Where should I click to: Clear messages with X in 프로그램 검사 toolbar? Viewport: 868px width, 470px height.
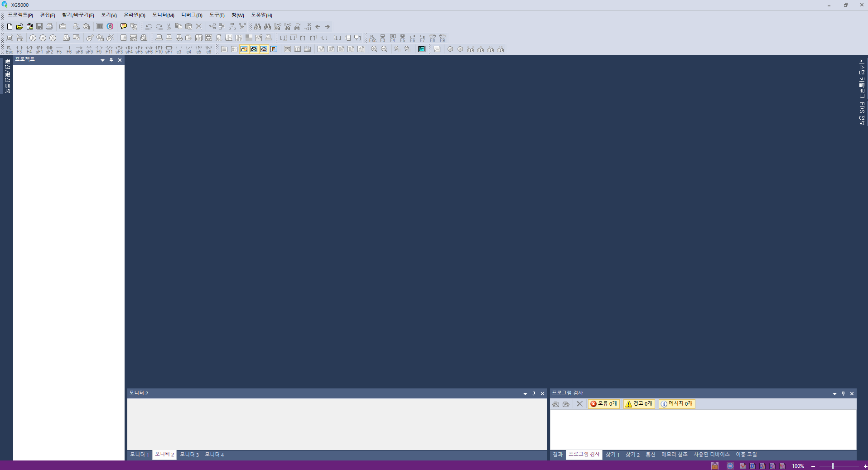click(579, 404)
